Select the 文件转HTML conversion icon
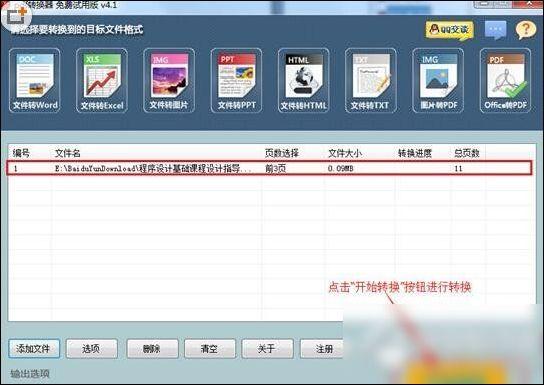 [x=304, y=80]
